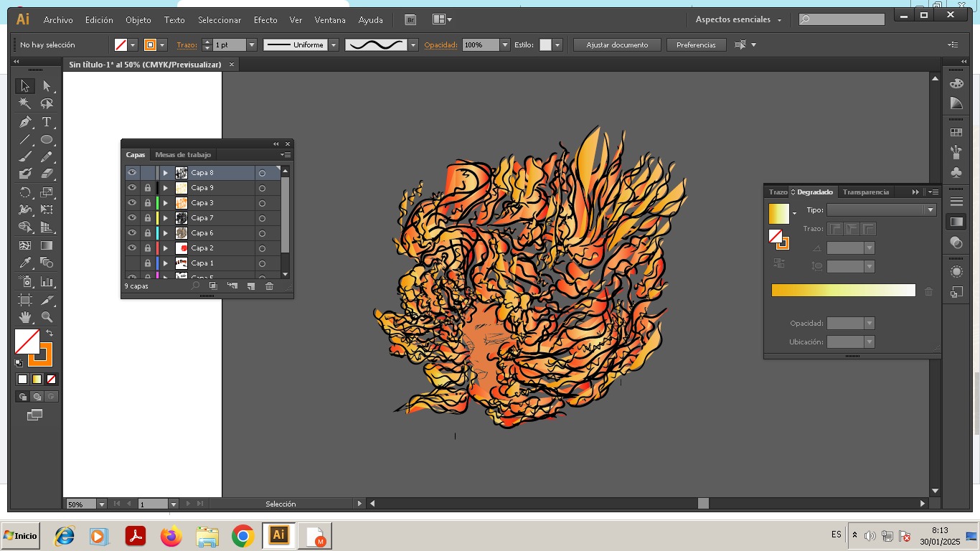Click Opacidad link in control bar
Image resolution: width=980 pixels, height=551 pixels.
coord(440,45)
